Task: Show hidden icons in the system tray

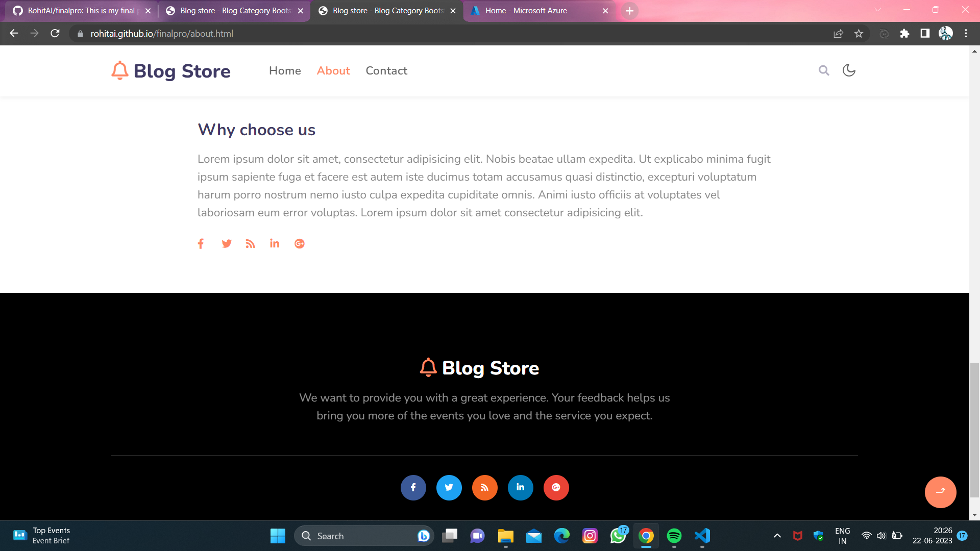Action: 777,536
